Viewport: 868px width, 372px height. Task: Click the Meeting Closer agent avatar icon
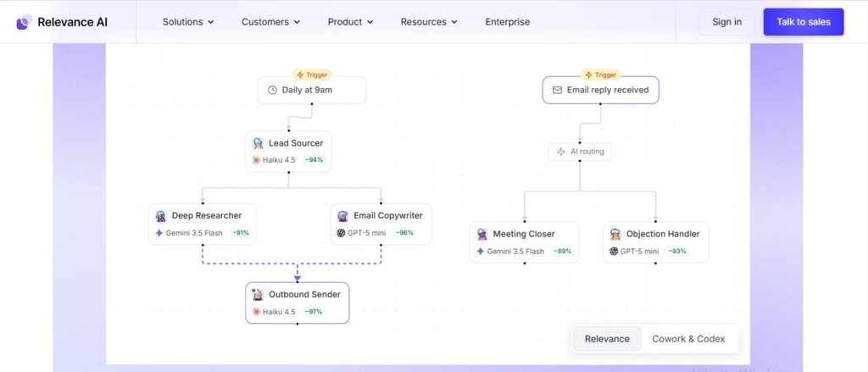(482, 234)
